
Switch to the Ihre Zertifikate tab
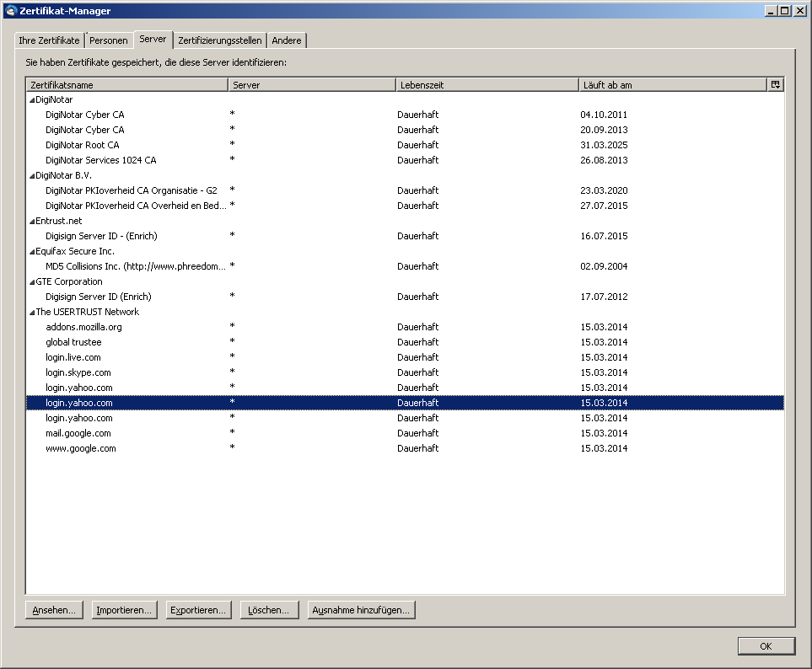pyautogui.click(x=49, y=40)
